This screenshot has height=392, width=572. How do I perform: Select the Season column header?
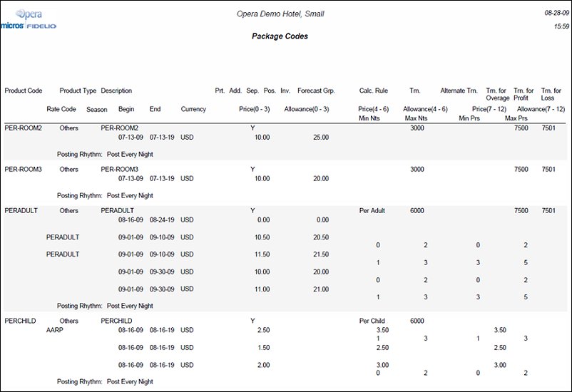(97, 110)
